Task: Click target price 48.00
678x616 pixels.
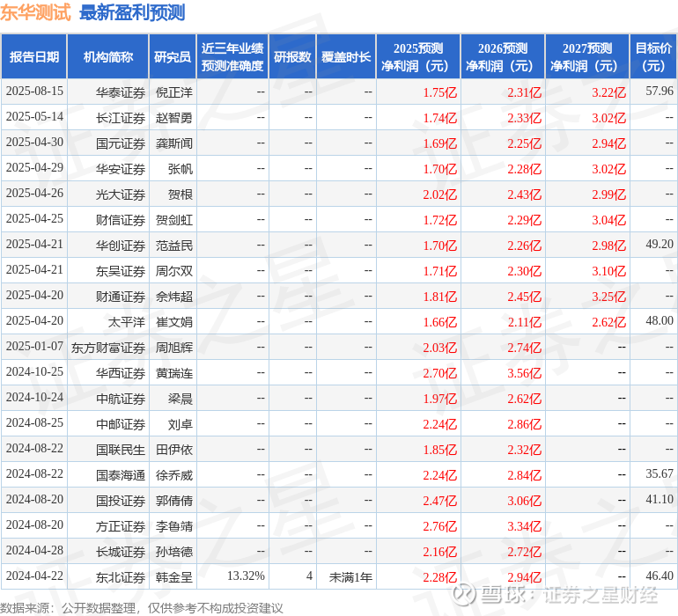Action: [660, 320]
